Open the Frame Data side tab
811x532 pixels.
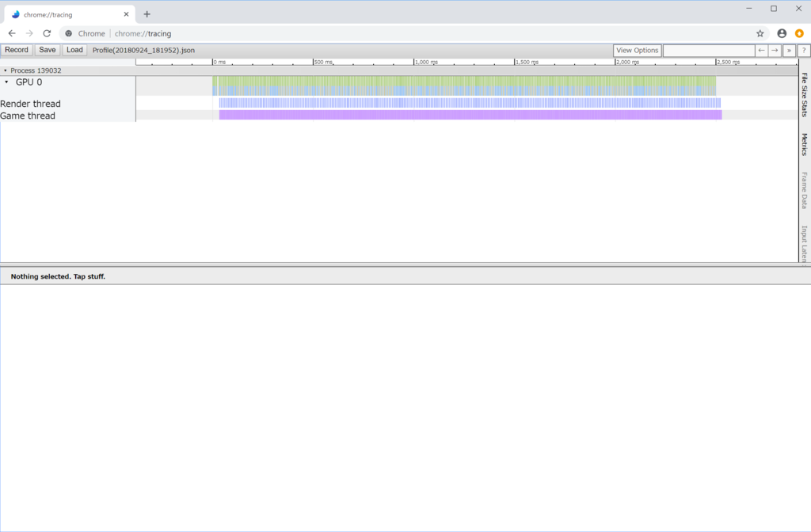pos(805,190)
